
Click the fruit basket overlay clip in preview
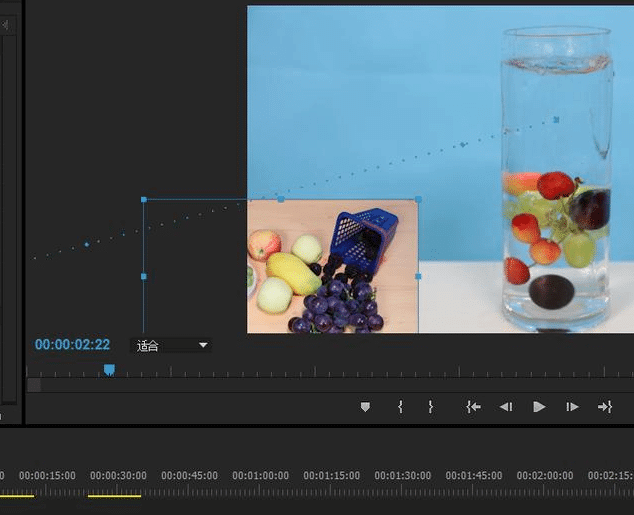click(x=332, y=266)
